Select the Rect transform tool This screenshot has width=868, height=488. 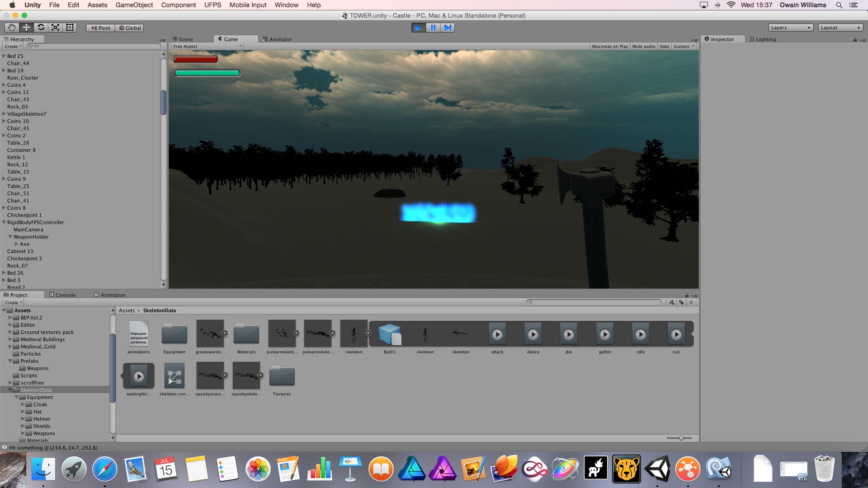(x=70, y=28)
